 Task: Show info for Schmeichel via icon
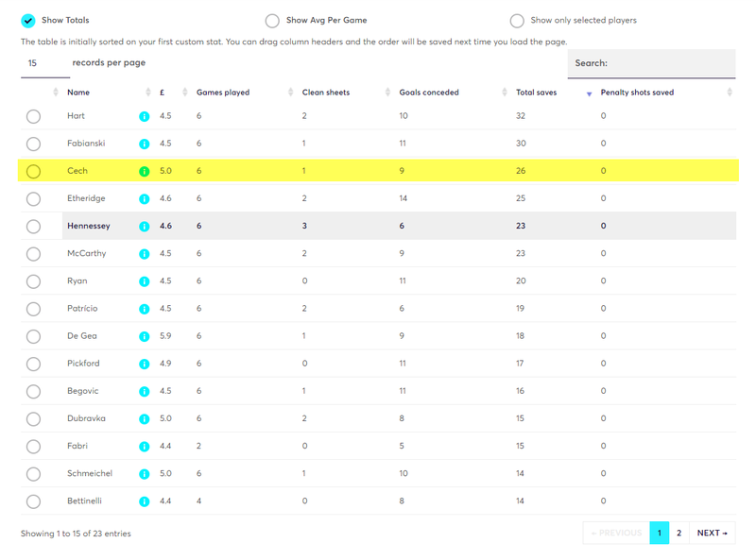tap(145, 474)
